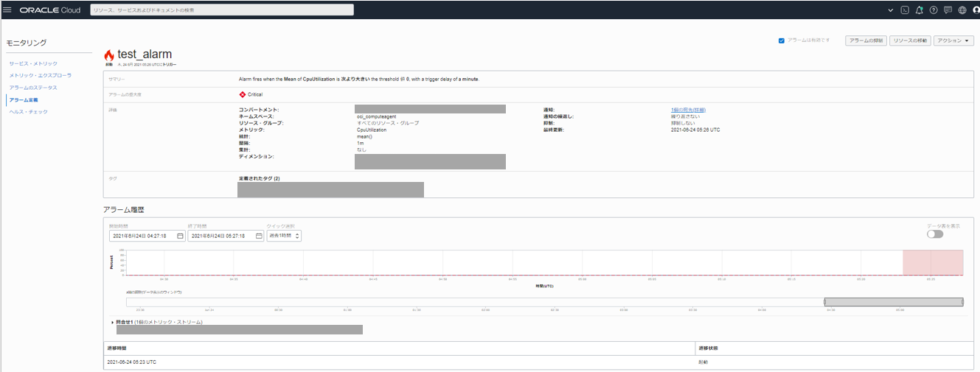Click the リソースの移動 button
This screenshot has height=372, width=980.
tap(910, 41)
